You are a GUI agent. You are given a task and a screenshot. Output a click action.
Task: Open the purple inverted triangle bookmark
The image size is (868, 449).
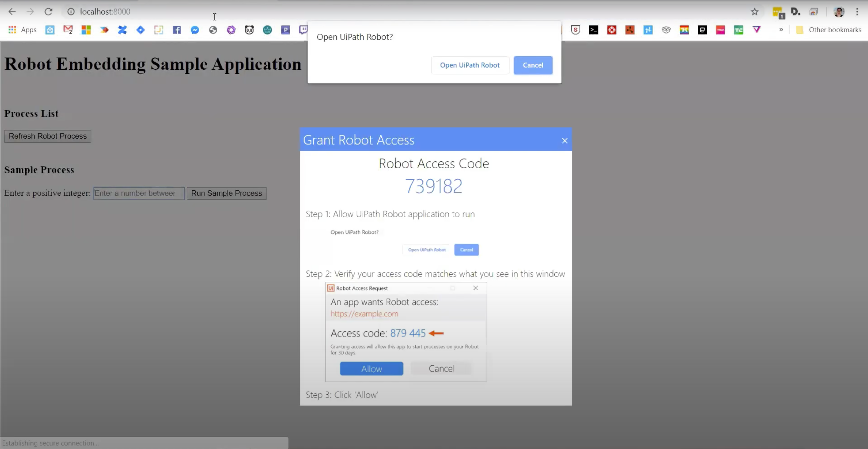pyautogui.click(x=757, y=30)
